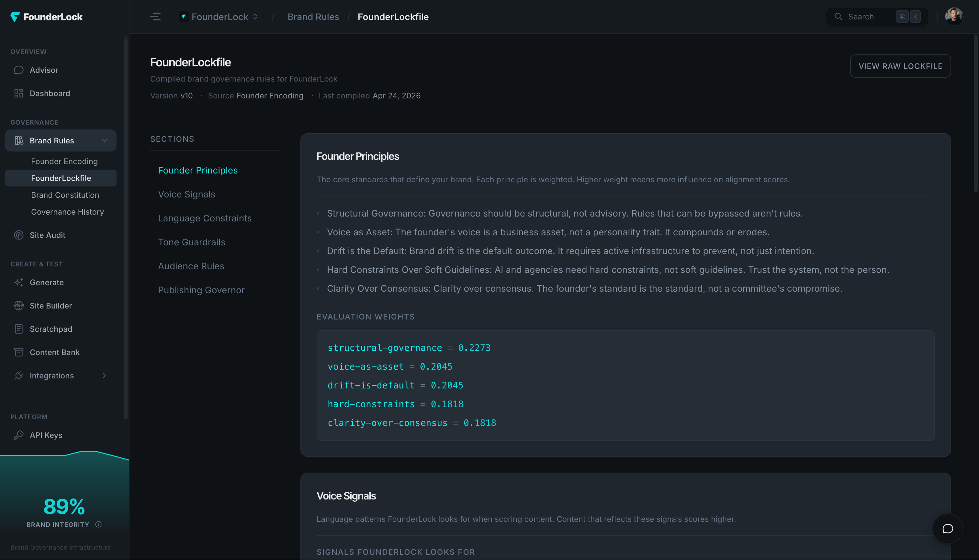Click the Advisor chat bubble icon
This screenshot has width=979, height=560.
[18, 70]
